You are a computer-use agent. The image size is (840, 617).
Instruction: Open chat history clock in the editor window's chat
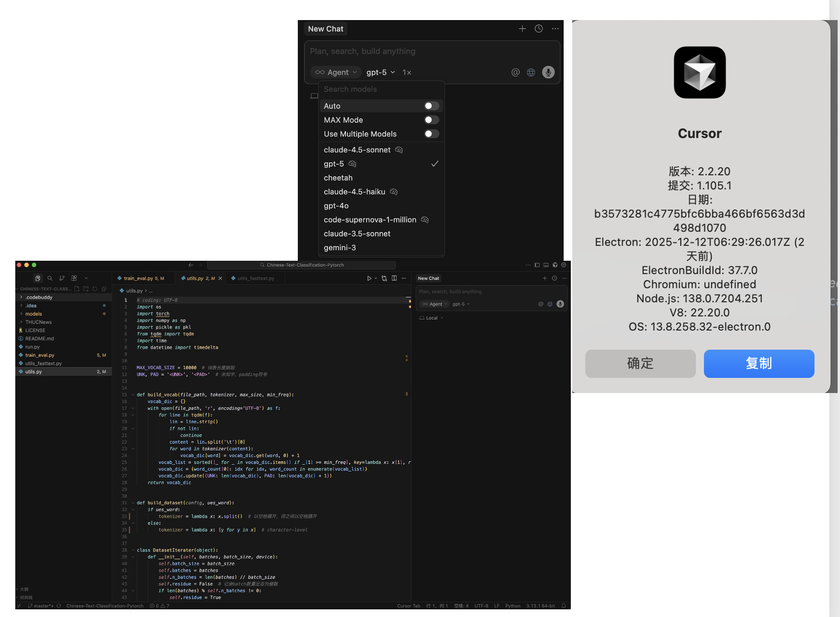pos(555,278)
